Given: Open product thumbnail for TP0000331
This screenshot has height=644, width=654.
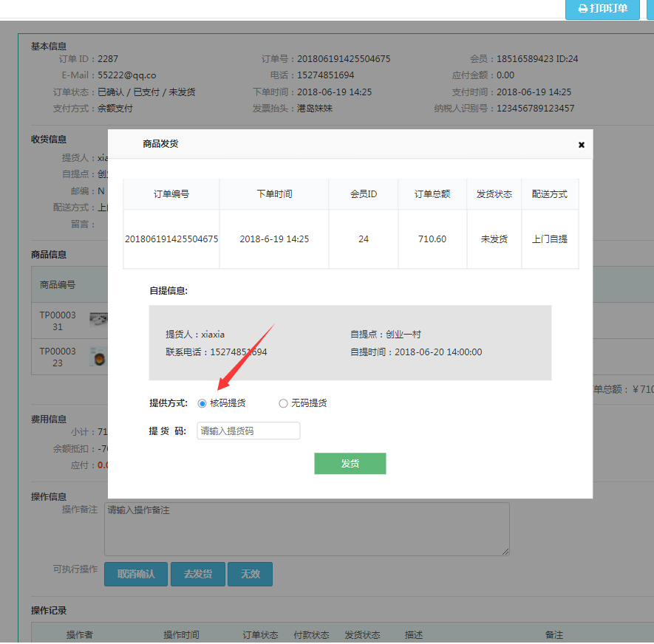Looking at the screenshot, I should 98,320.
